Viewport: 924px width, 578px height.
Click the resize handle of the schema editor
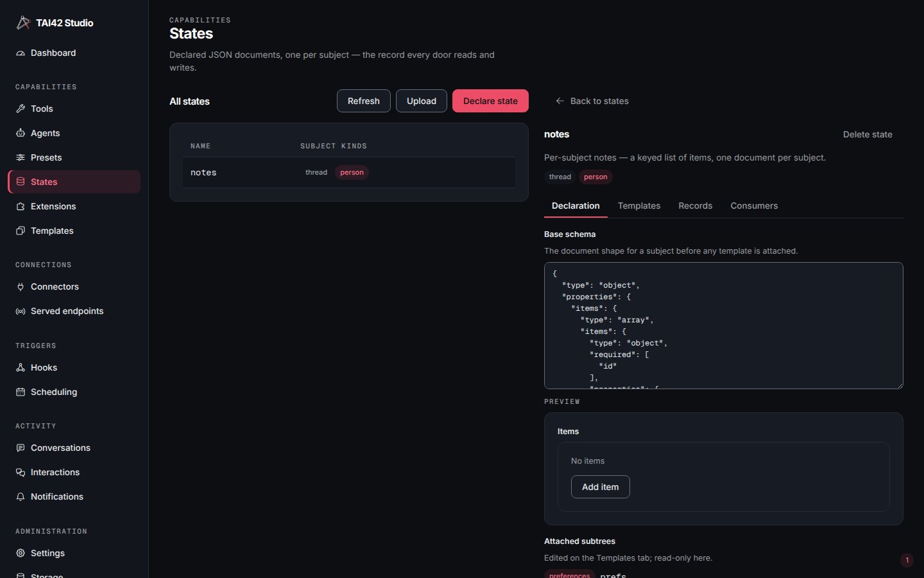click(900, 385)
